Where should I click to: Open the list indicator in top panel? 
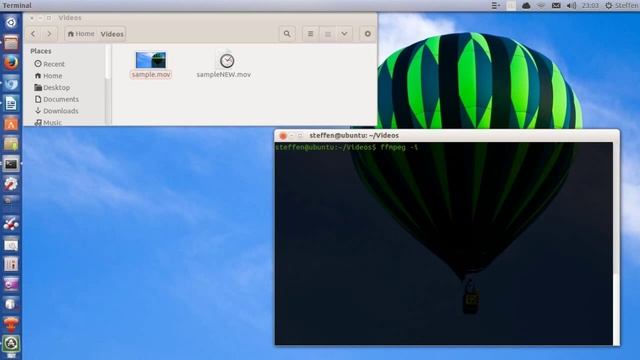click(x=495, y=5)
